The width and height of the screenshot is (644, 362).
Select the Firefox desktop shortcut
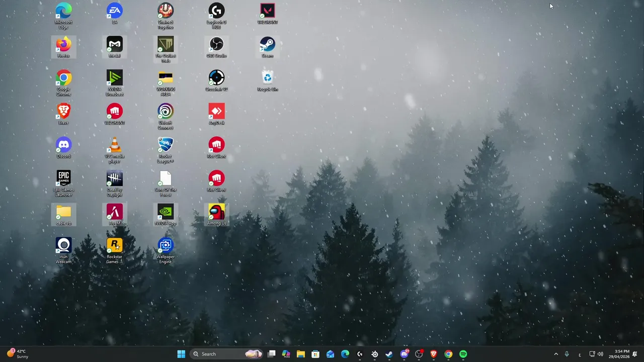63,47
